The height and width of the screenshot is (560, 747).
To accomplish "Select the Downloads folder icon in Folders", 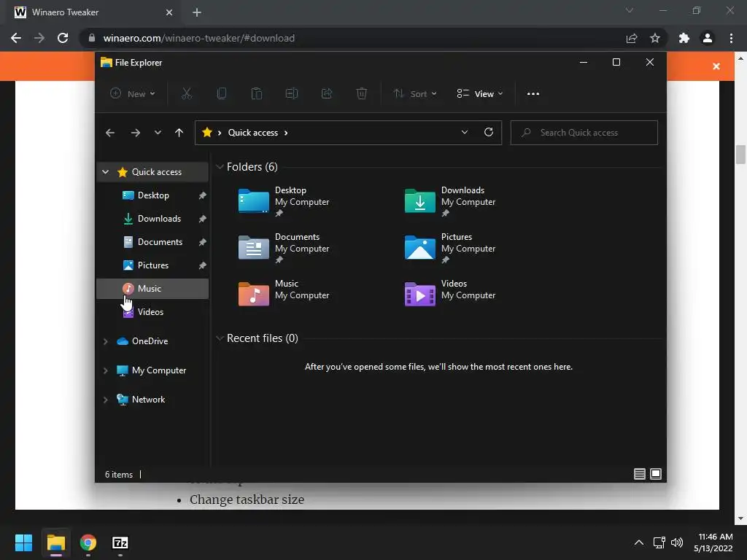I will pos(419,201).
